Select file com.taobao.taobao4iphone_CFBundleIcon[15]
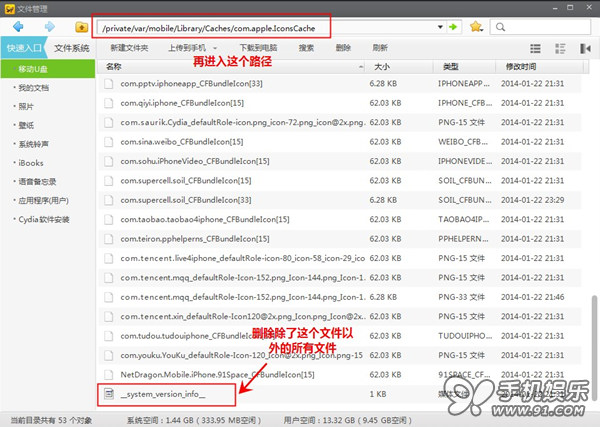The image size is (600, 427). click(340, 219)
